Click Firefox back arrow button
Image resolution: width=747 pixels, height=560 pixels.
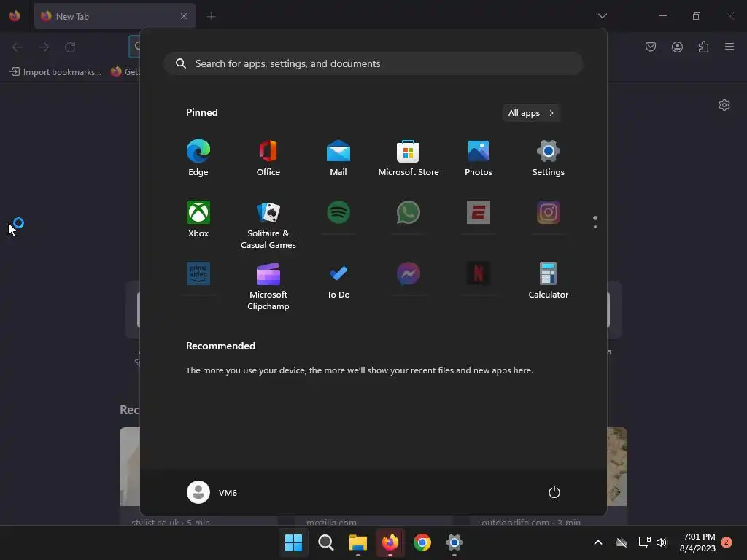click(18, 47)
